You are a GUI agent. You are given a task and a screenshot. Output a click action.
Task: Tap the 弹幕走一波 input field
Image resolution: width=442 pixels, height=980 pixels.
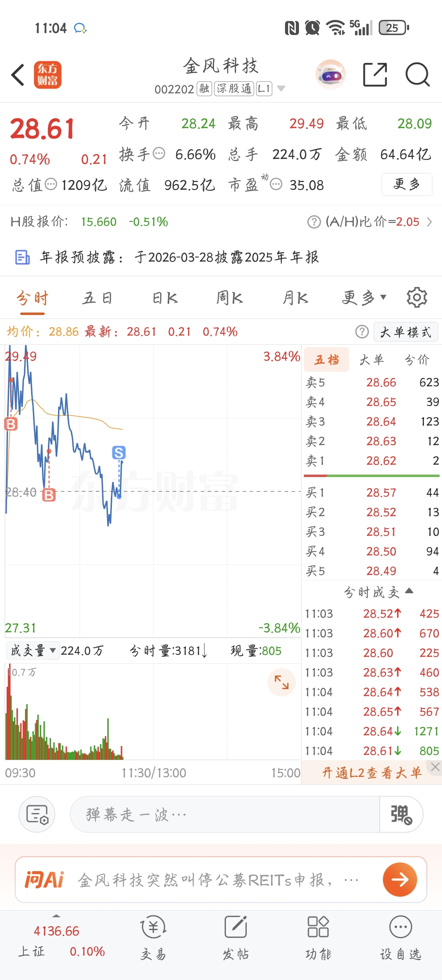coord(224,814)
